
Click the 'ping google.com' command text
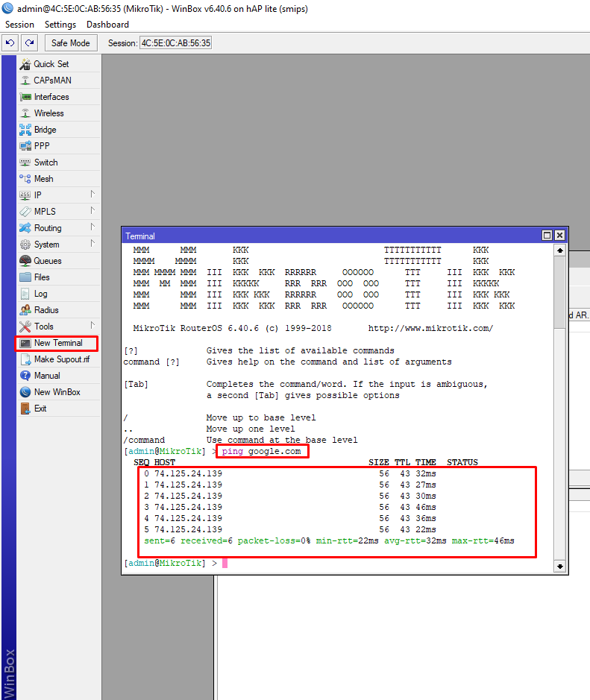click(261, 451)
